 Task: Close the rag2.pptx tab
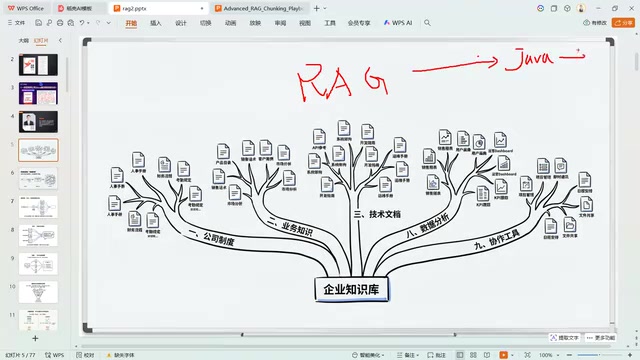202,8
